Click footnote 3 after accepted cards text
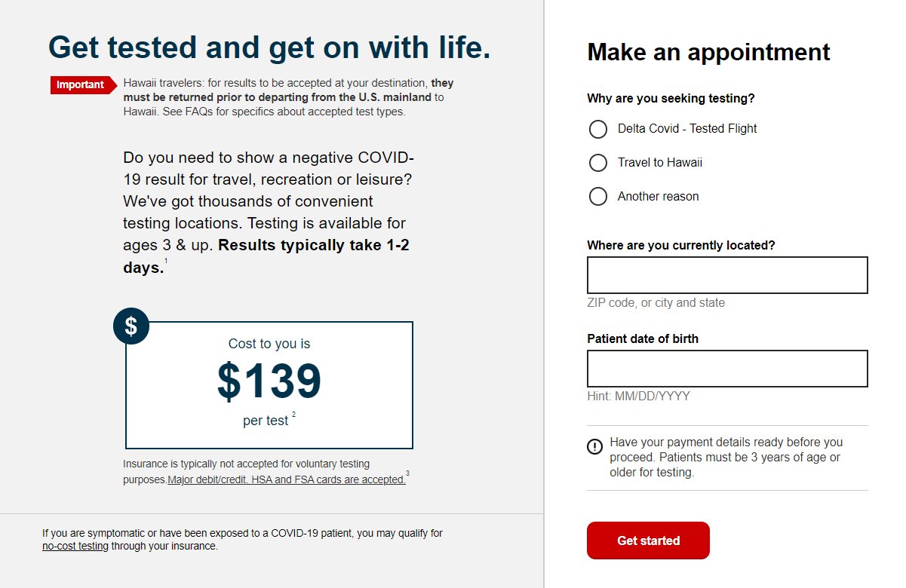This screenshot has height=588, width=906. pos(406,473)
